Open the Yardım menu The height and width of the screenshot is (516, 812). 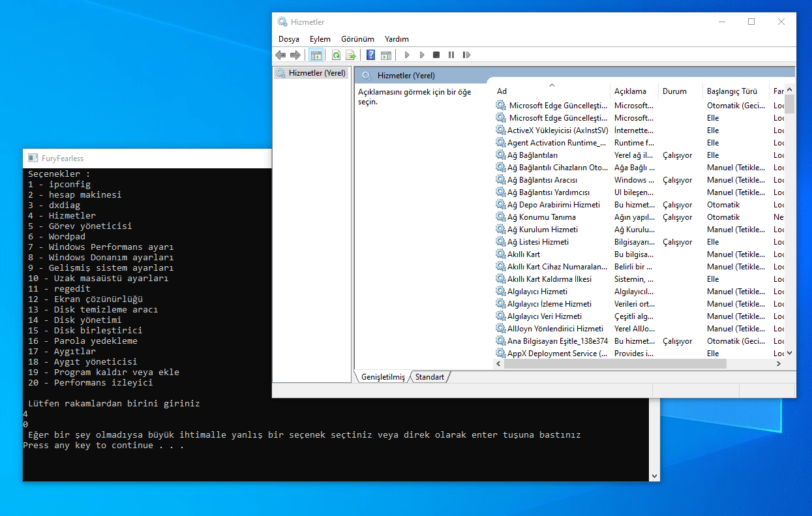[x=397, y=39]
